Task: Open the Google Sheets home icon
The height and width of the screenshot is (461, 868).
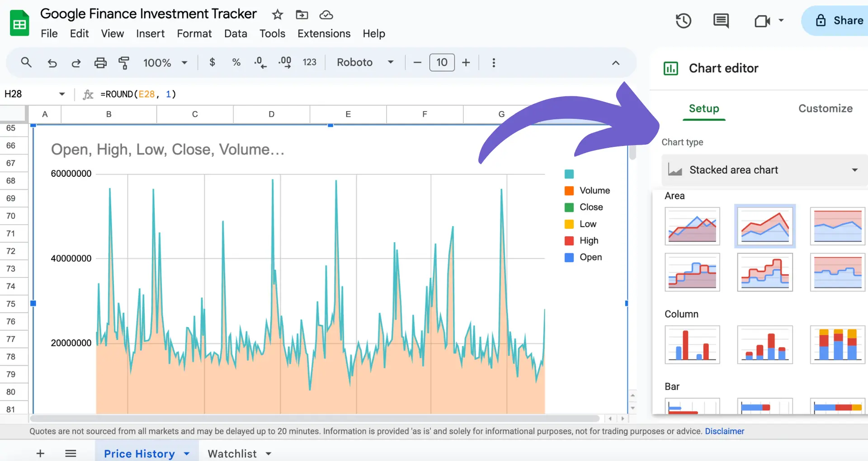Action: [x=19, y=24]
